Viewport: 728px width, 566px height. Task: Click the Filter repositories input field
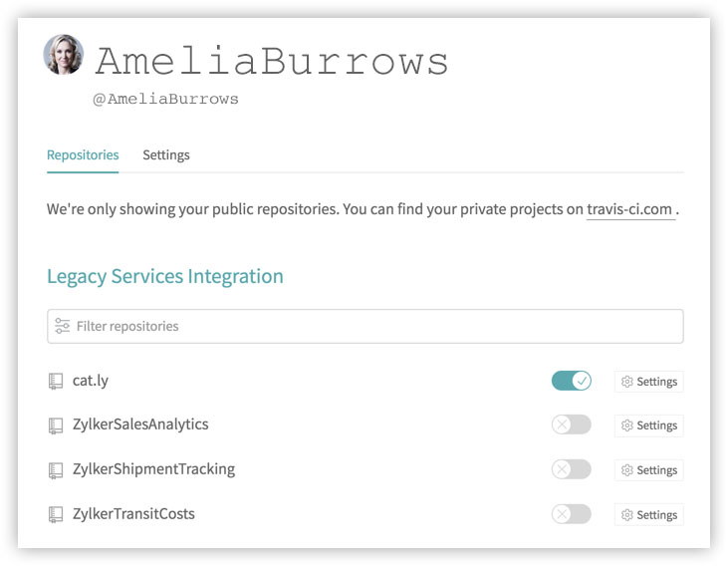click(x=364, y=326)
